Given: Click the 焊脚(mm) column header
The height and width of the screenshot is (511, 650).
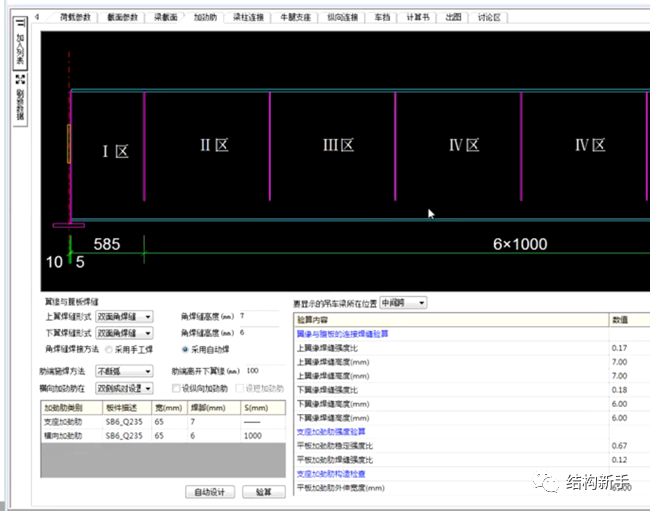Looking at the screenshot, I should [214, 408].
